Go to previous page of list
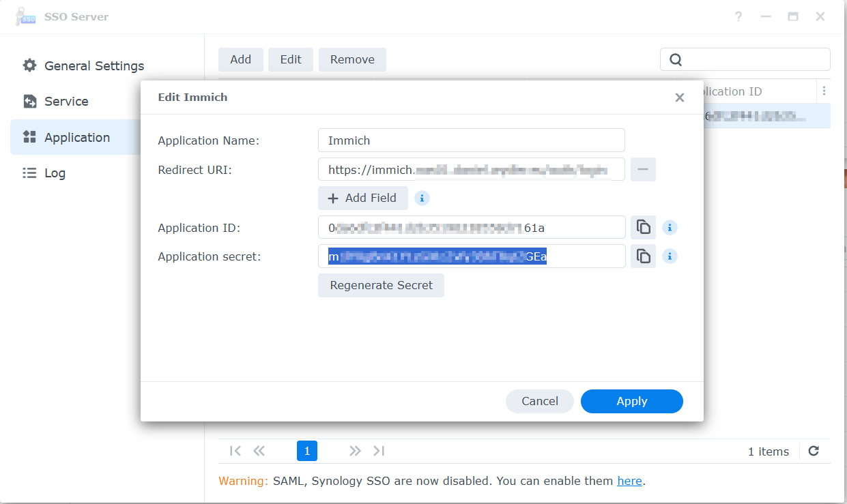The width and height of the screenshot is (847, 504). coord(259,451)
